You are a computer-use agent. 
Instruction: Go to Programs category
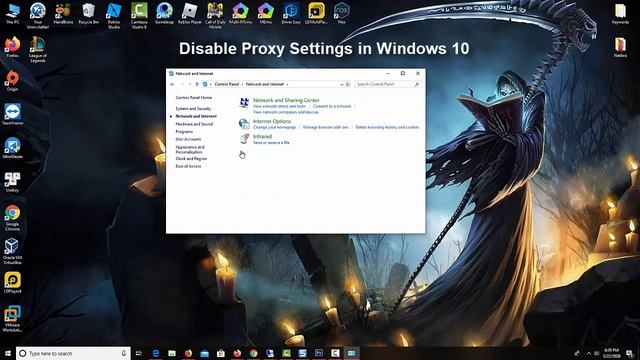(184, 131)
